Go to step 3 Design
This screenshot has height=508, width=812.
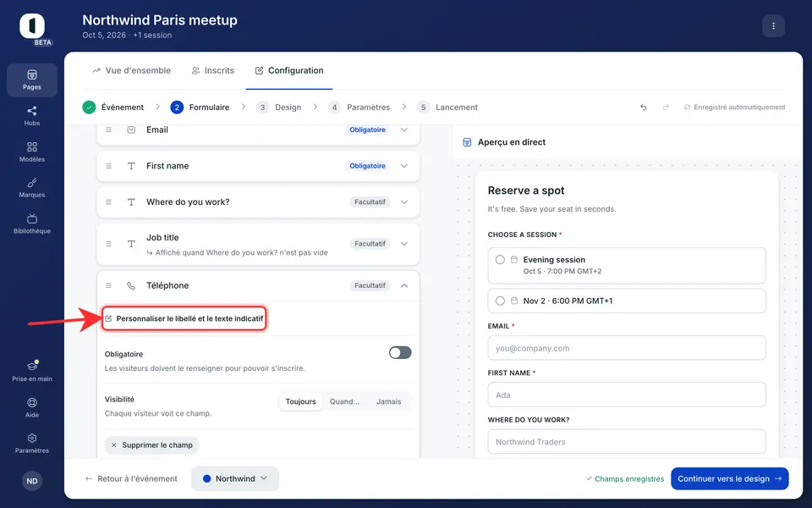pos(279,108)
